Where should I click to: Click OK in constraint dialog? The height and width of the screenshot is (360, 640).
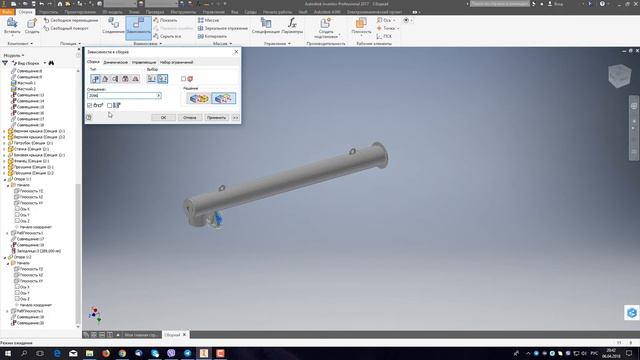(x=163, y=118)
